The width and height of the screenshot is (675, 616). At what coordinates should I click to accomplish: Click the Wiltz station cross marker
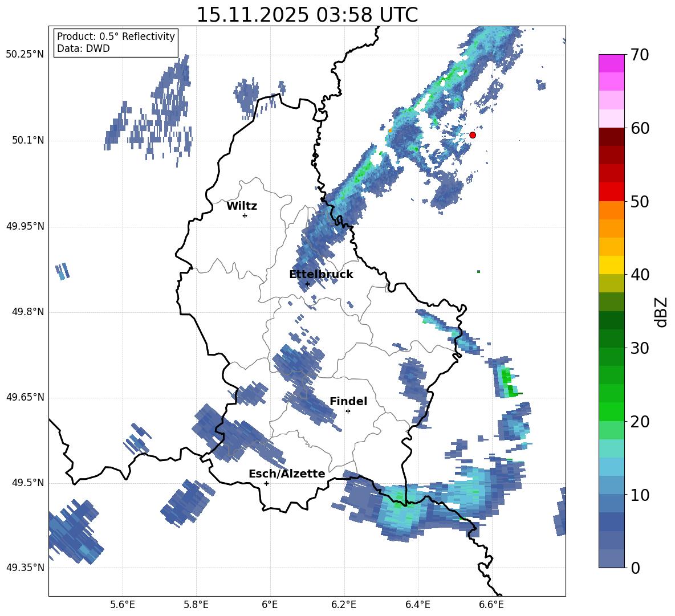245,215
